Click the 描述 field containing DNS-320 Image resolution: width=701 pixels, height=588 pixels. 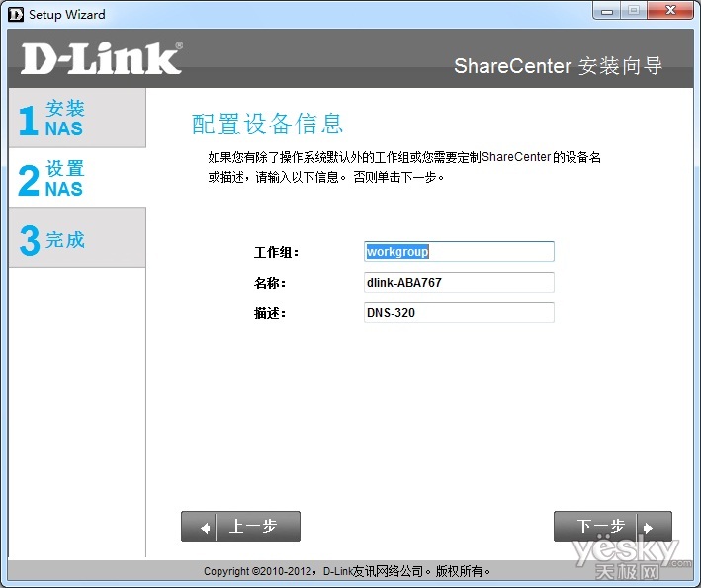tap(459, 312)
